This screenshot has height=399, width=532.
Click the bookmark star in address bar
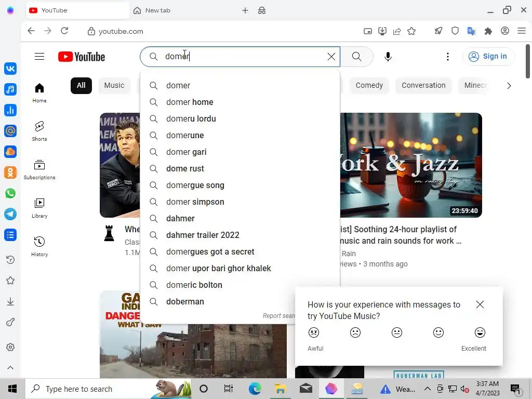[411, 31]
